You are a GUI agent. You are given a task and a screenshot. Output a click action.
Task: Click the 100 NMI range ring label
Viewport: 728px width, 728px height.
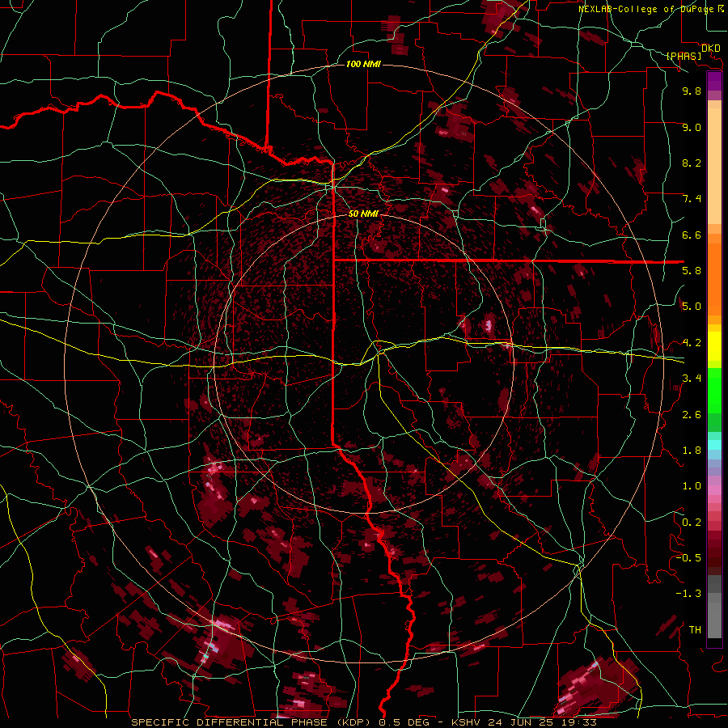click(x=363, y=64)
